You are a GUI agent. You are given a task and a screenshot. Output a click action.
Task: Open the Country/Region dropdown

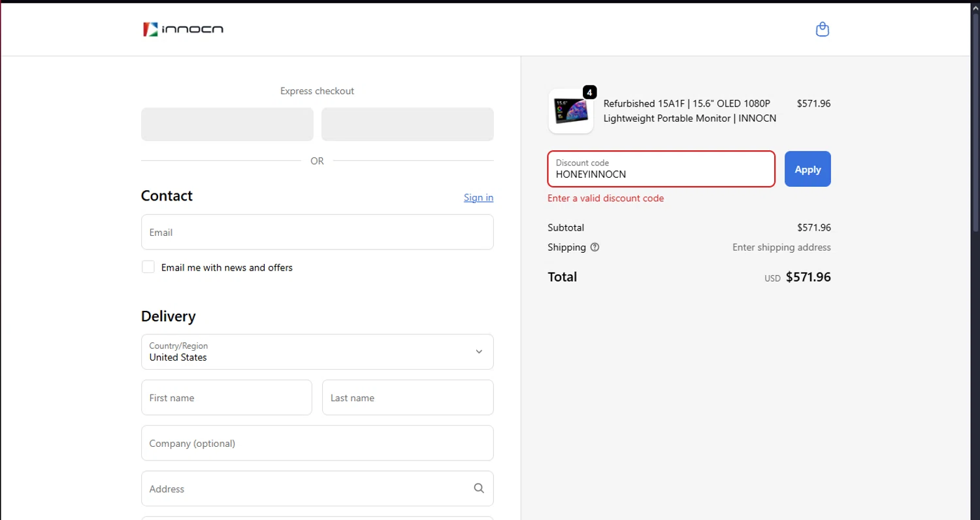coord(317,351)
